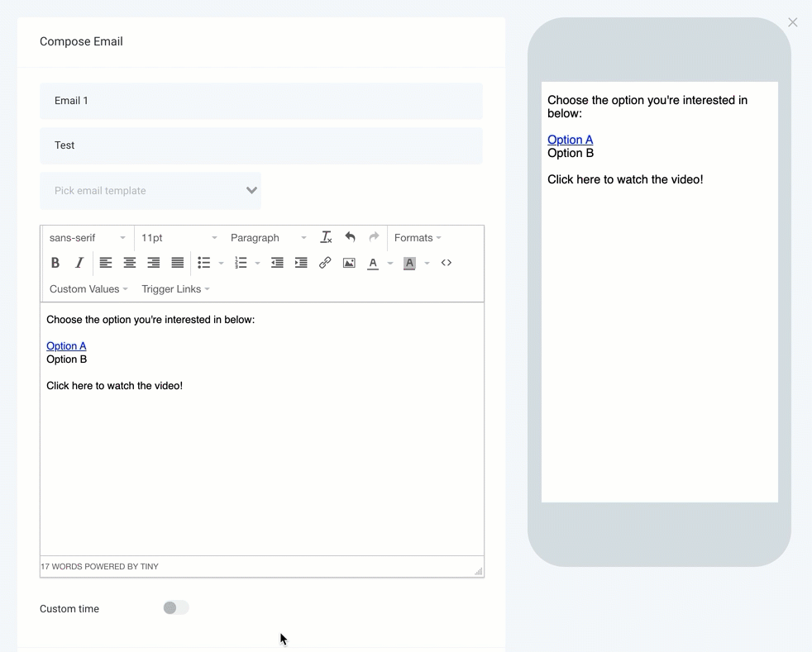
Task: Open the 11pt font size dropdown
Action: [x=179, y=238]
